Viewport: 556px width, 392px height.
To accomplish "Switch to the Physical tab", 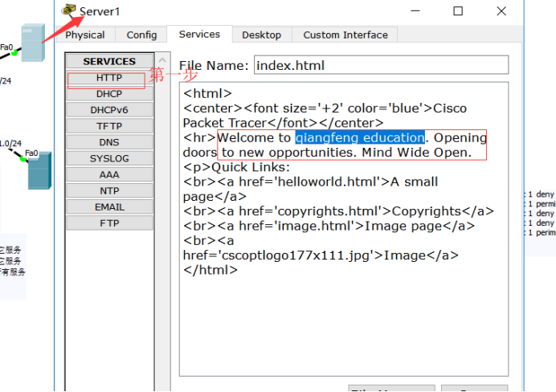I will click(85, 35).
